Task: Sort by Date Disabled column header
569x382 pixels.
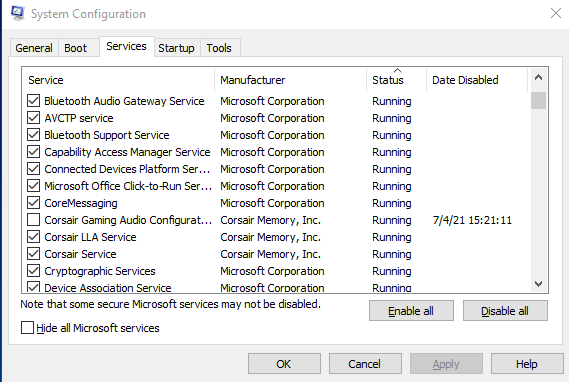Action: (477, 80)
